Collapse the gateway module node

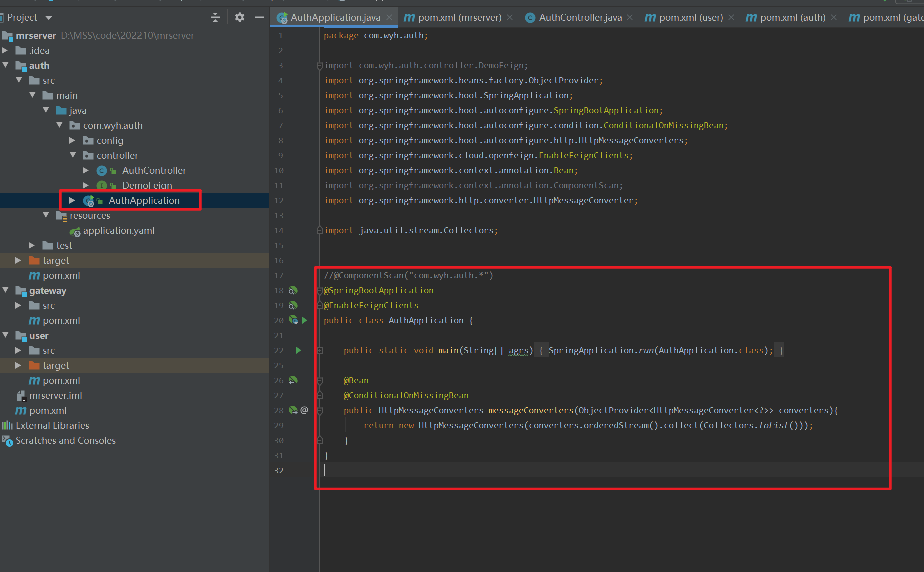(x=5, y=290)
